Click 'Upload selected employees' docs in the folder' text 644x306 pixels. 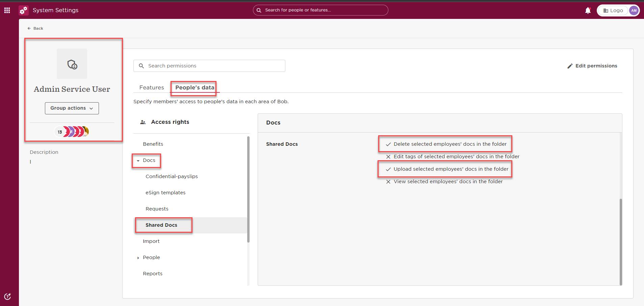[x=451, y=169]
